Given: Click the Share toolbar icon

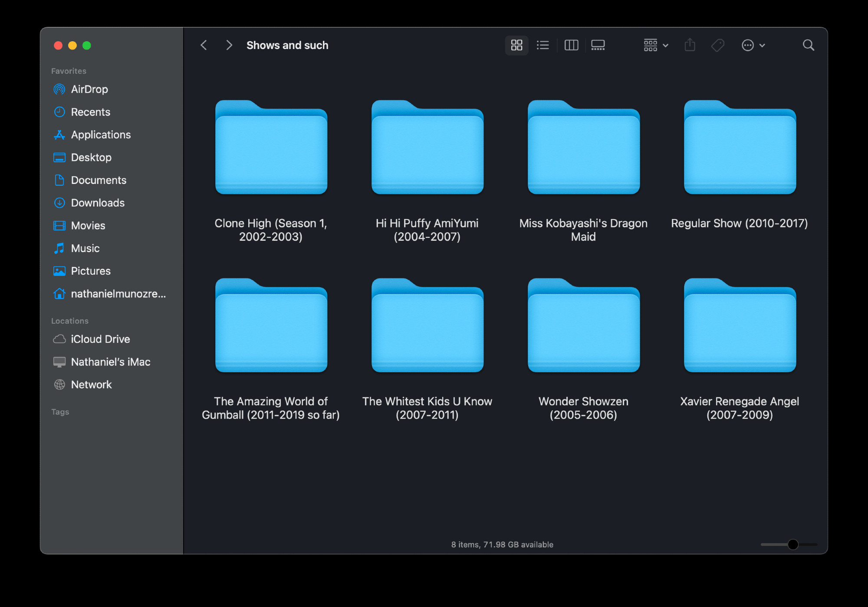Looking at the screenshot, I should tap(690, 45).
